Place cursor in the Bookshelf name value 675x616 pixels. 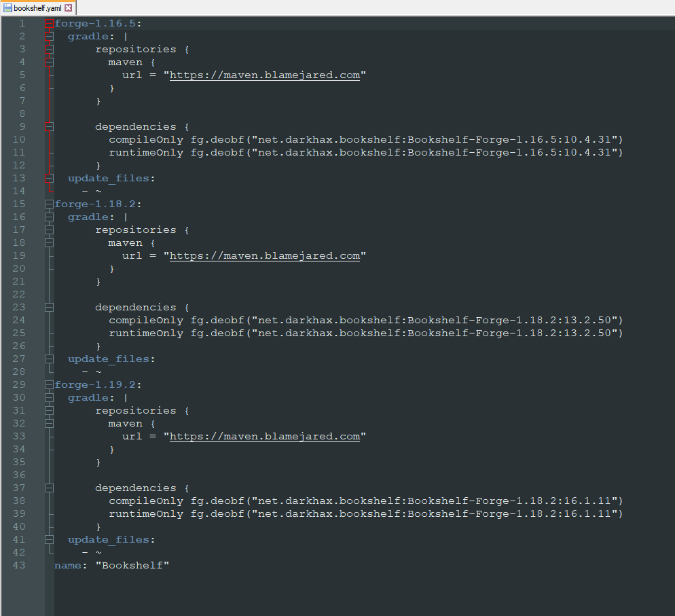(132, 565)
